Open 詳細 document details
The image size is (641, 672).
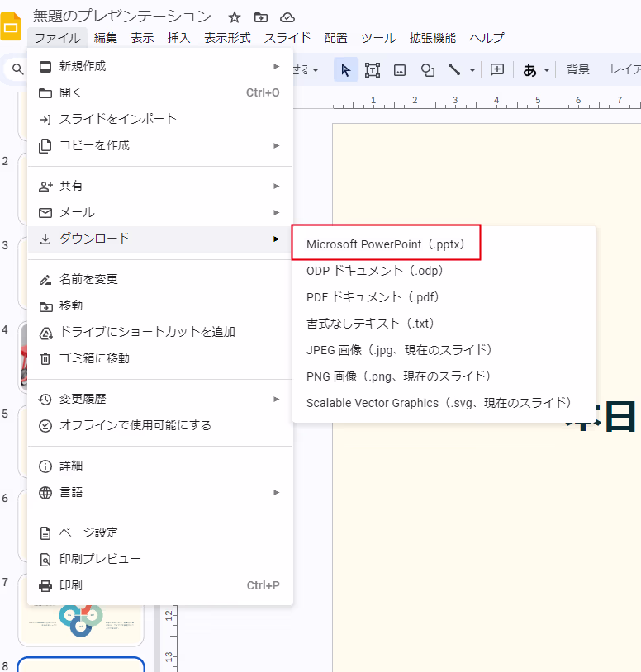(160, 466)
